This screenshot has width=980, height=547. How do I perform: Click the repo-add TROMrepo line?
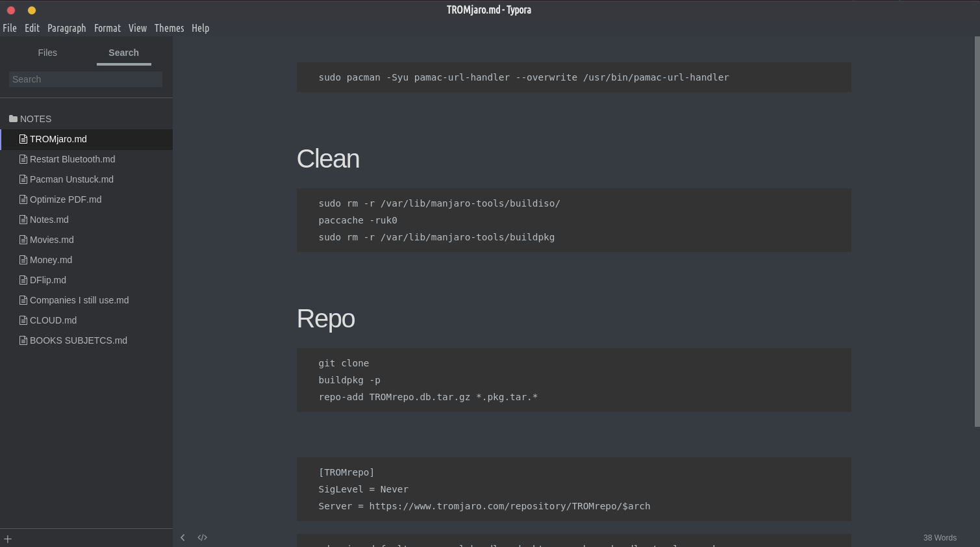coord(428,397)
